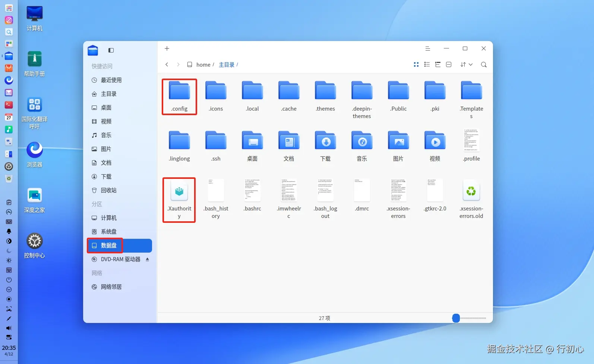Open 系统盘 in sidebar
This screenshot has width=594, height=364.
click(120, 232)
